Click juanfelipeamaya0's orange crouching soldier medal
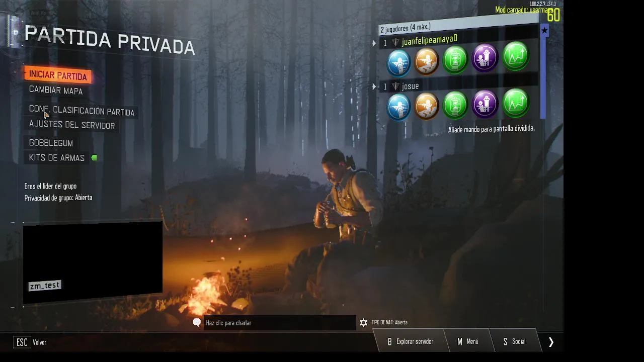 (427, 61)
